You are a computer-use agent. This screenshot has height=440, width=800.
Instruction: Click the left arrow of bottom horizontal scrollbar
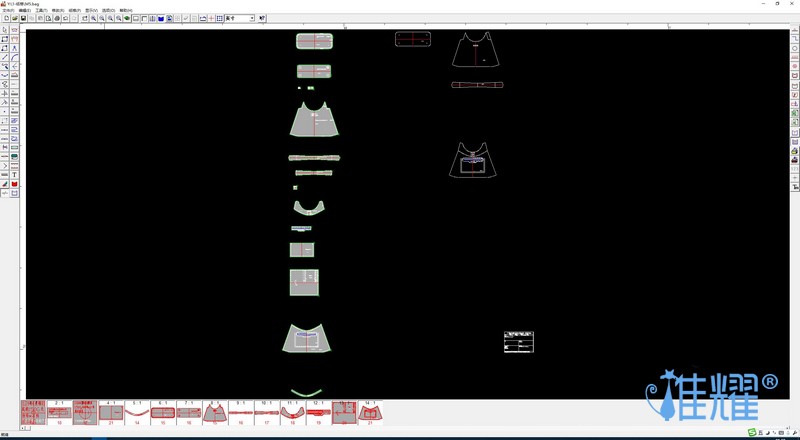23,428
